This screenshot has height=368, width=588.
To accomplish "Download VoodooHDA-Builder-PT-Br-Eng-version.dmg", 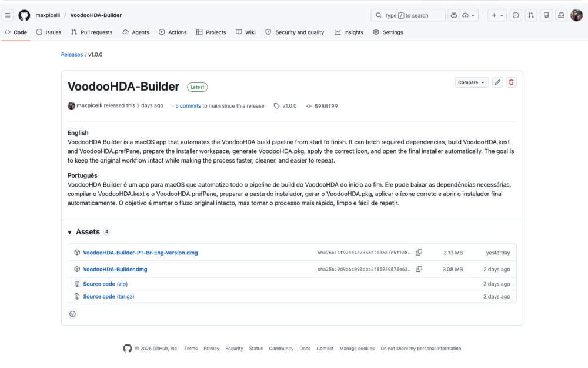I will [141, 253].
